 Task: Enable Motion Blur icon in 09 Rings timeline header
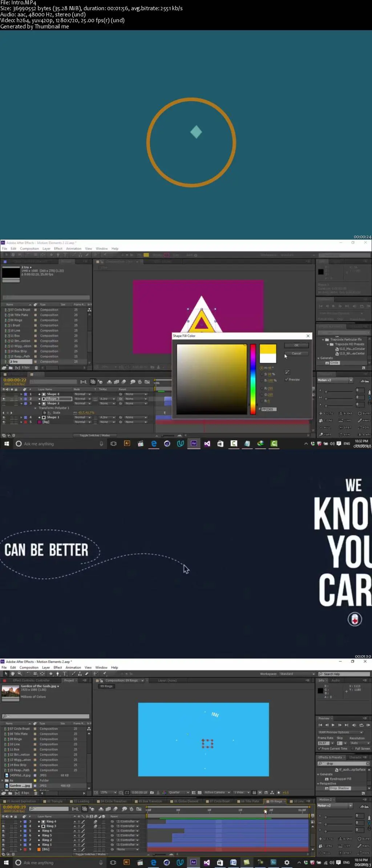pos(116,809)
